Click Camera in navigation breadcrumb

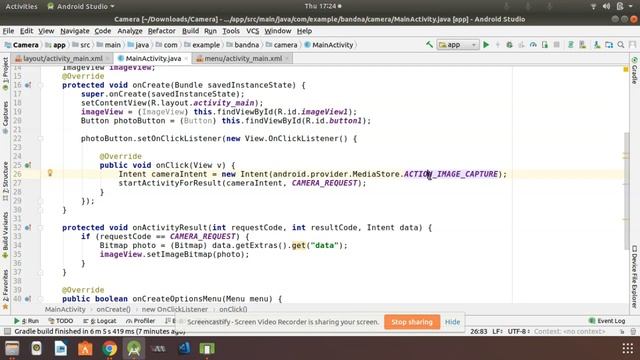22,45
